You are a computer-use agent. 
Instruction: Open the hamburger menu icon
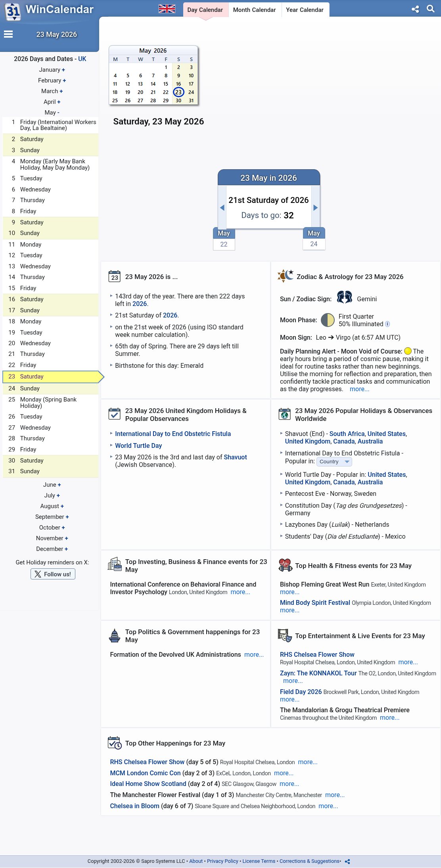[8, 34]
